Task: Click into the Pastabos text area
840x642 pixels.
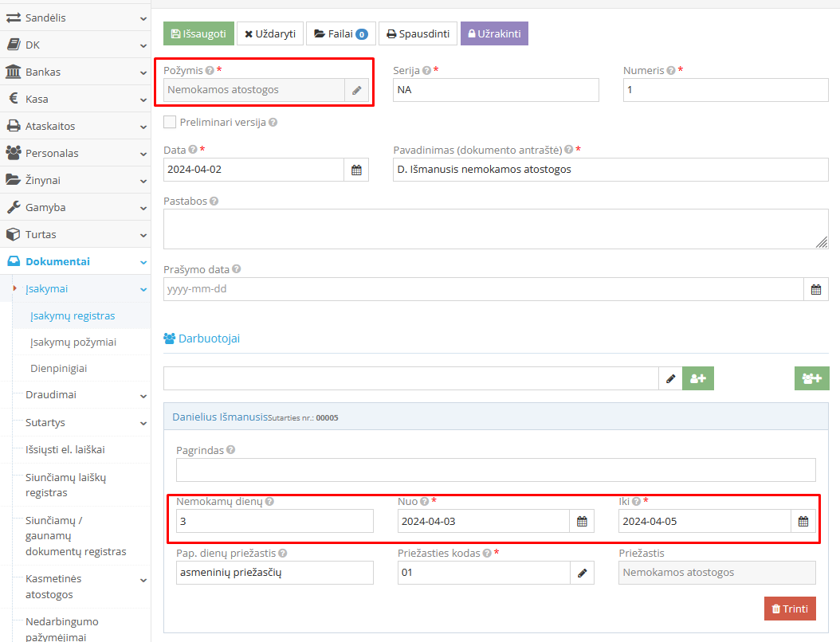Action: tap(495, 229)
